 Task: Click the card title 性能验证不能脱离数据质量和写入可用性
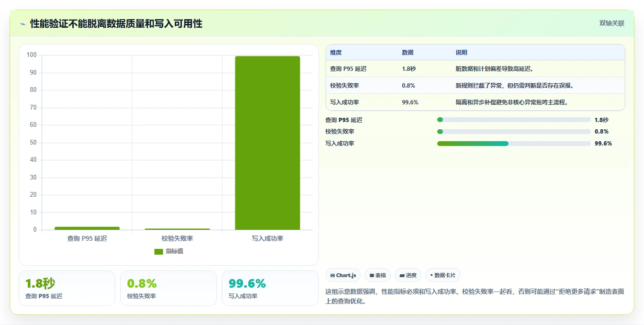tap(116, 24)
